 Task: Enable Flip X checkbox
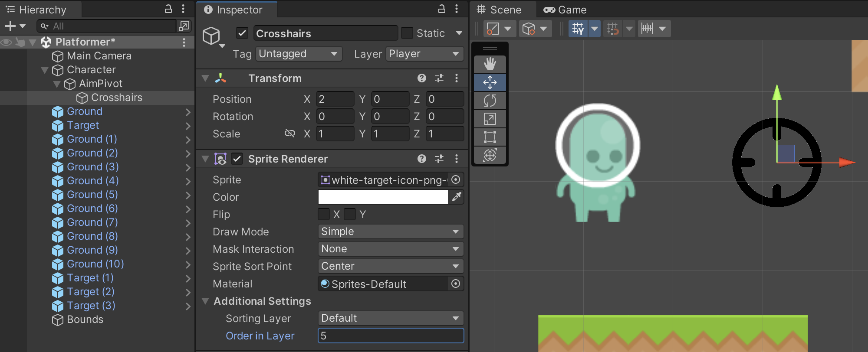(324, 214)
